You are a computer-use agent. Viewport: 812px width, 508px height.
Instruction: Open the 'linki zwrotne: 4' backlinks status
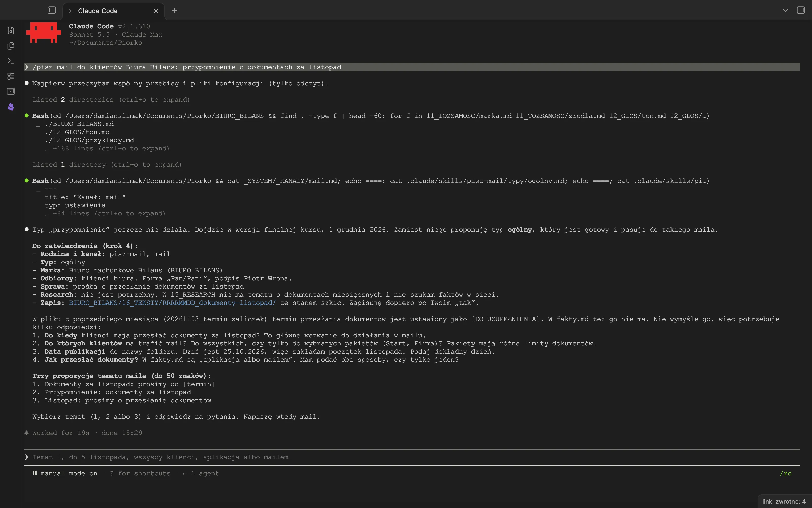pos(784,501)
